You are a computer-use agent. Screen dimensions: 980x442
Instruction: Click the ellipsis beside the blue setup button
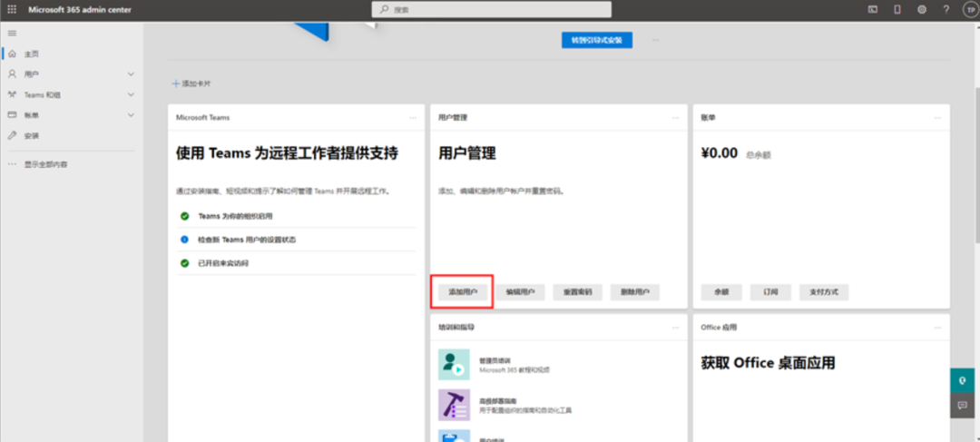[656, 40]
